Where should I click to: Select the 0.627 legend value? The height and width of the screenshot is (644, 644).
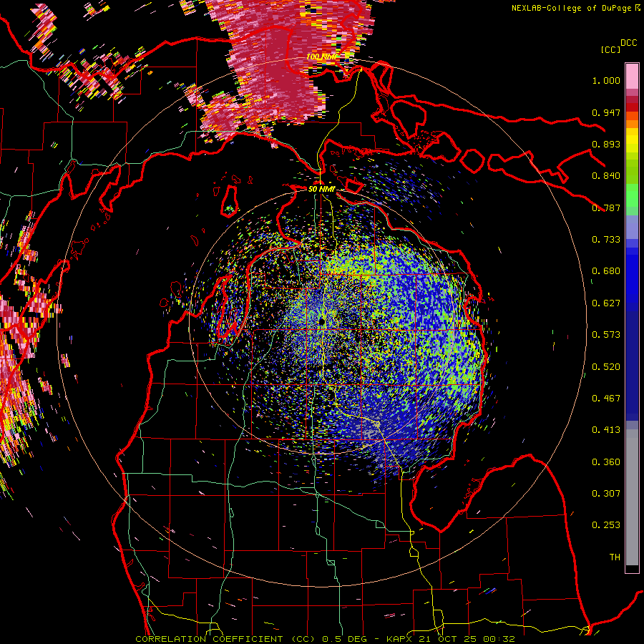click(606, 303)
